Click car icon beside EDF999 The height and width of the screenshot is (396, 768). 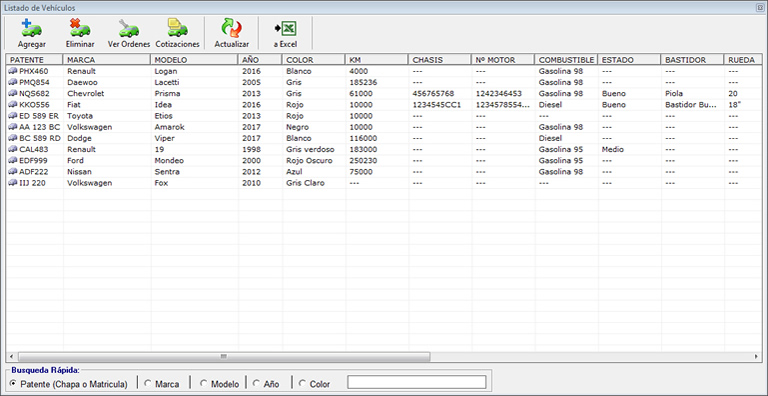(13, 161)
